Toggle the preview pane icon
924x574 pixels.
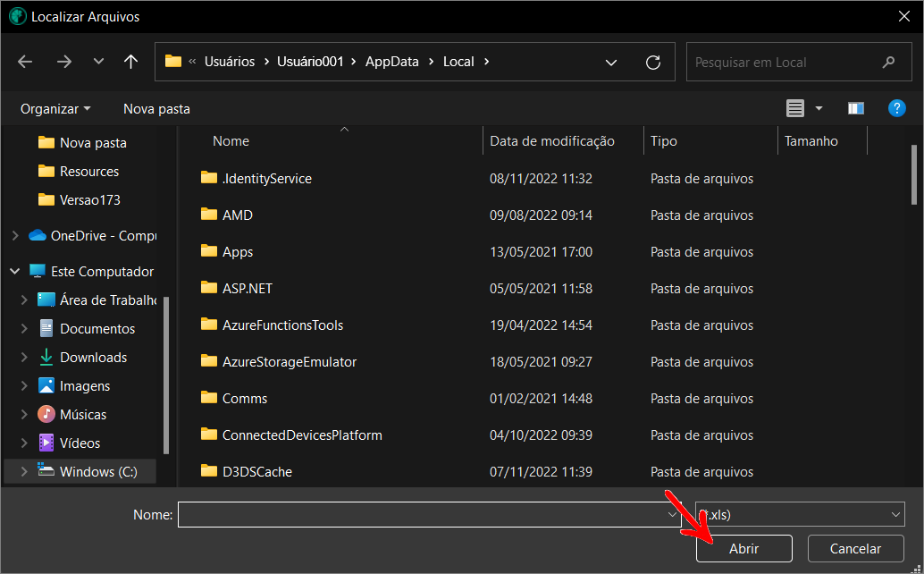pyautogui.click(x=855, y=108)
